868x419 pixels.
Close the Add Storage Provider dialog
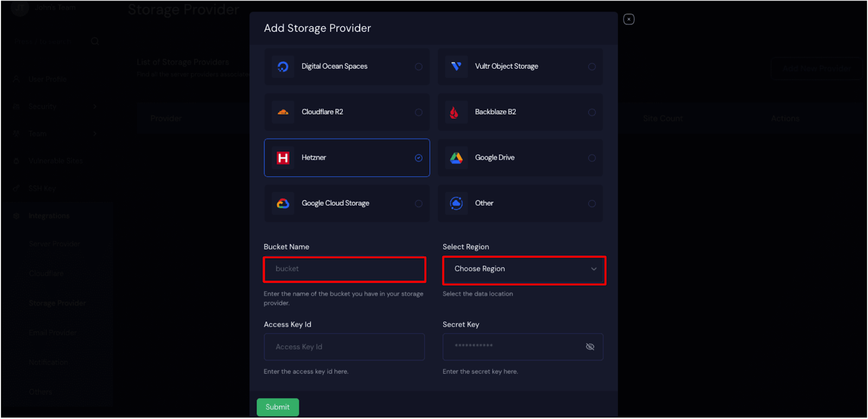pos(629,20)
